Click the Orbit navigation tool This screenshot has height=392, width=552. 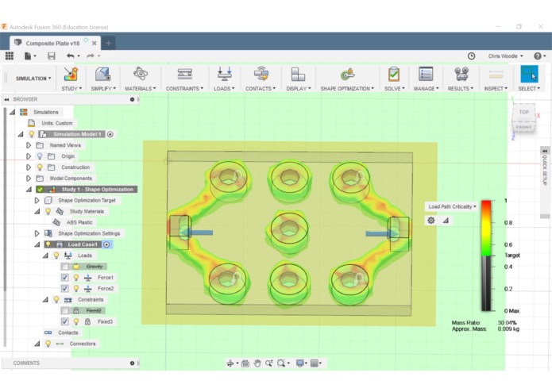(x=230, y=363)
